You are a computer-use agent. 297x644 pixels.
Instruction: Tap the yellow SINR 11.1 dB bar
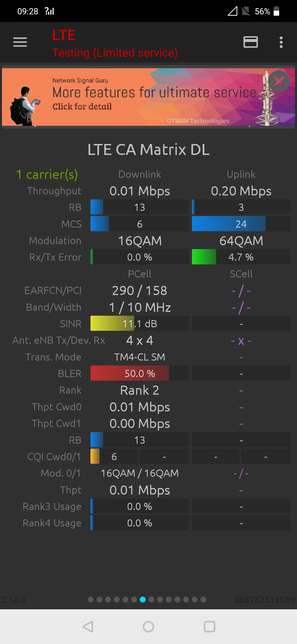[139, 323]
